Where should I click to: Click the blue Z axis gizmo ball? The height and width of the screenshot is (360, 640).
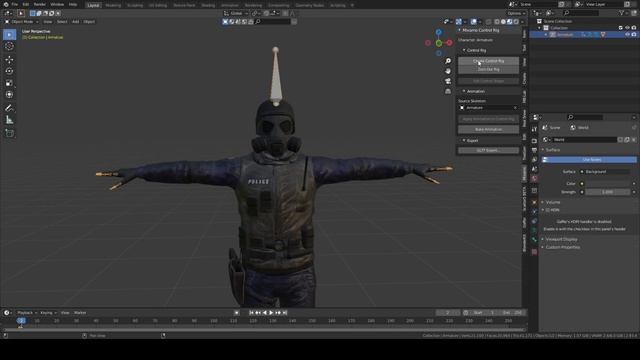click(x=439, y=32)
